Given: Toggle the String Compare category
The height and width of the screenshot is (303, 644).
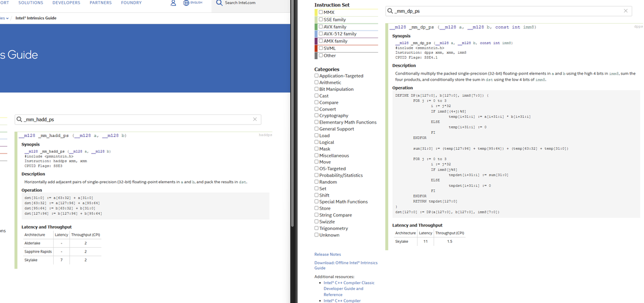Looking at the screenshot, I should pyautogui.click(x=317, y=215).
